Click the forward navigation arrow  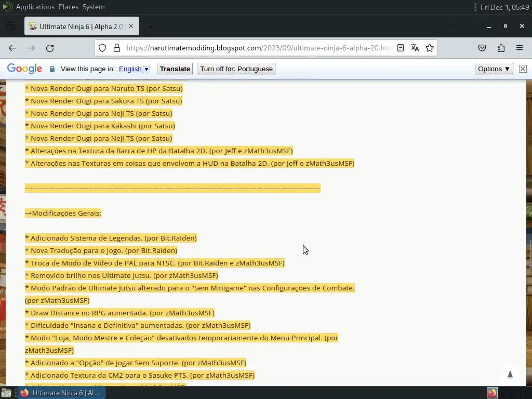pos(31,48)
